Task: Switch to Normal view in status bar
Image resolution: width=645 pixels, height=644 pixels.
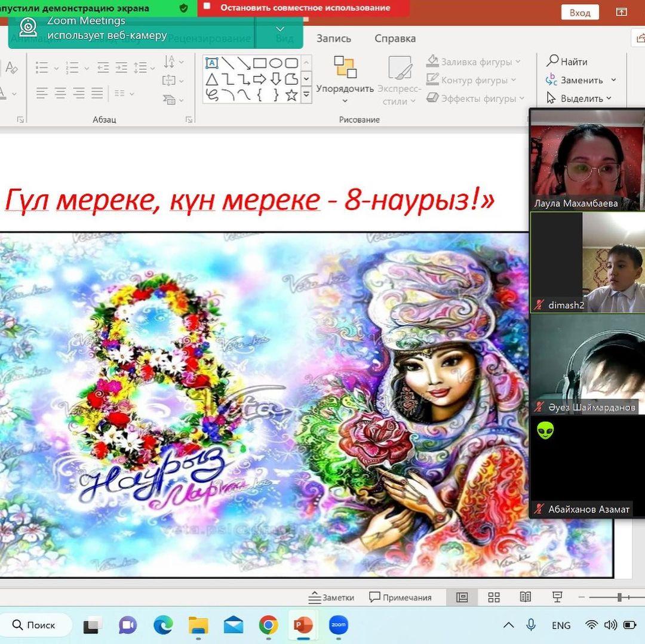Action: coord(462,597)
